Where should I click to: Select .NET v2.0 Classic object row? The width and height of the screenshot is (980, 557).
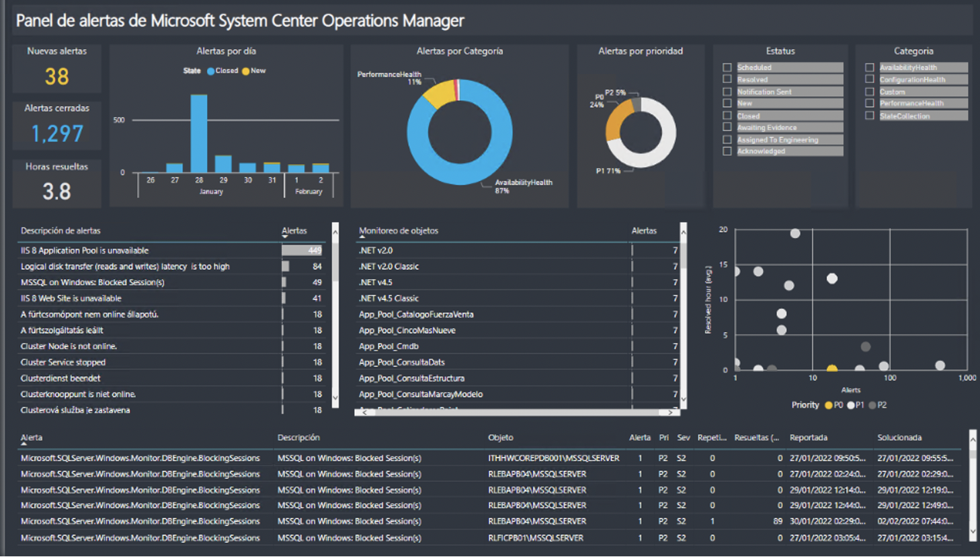(518, 266)
